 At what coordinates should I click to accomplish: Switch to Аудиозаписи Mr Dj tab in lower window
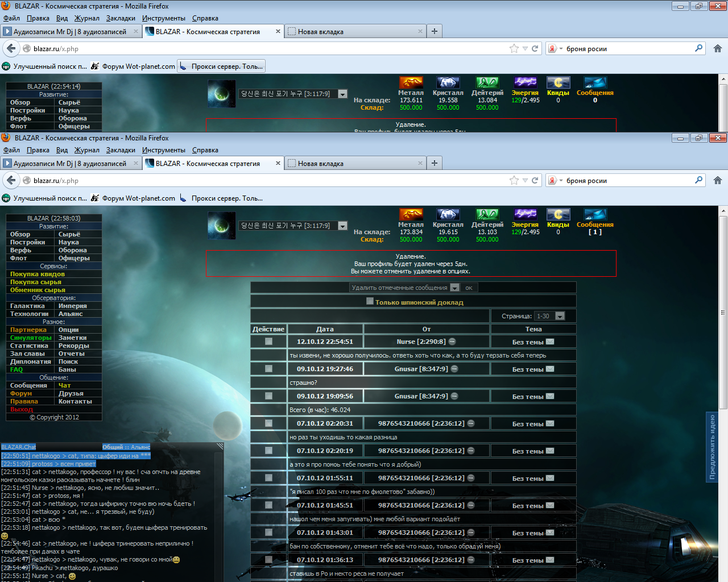pos(71,163)
